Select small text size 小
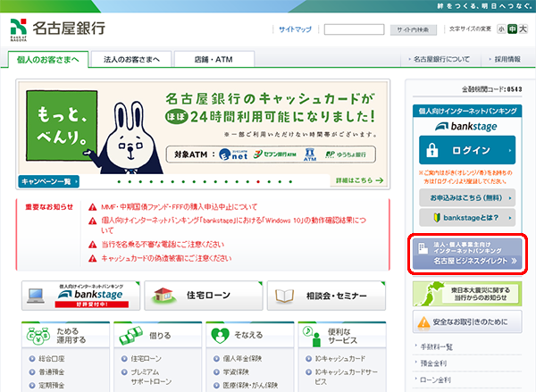Viewport: 536px width, 392px height. pos(501,29)
